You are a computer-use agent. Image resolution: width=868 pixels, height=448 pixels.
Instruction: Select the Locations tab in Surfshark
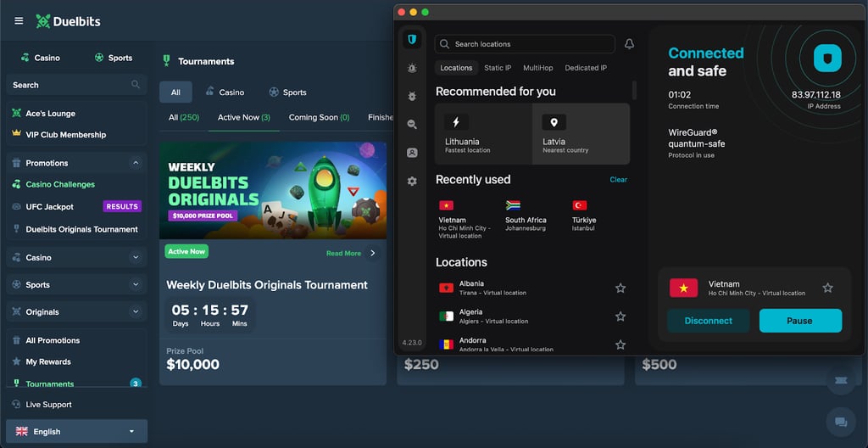(x=456, y=68)
